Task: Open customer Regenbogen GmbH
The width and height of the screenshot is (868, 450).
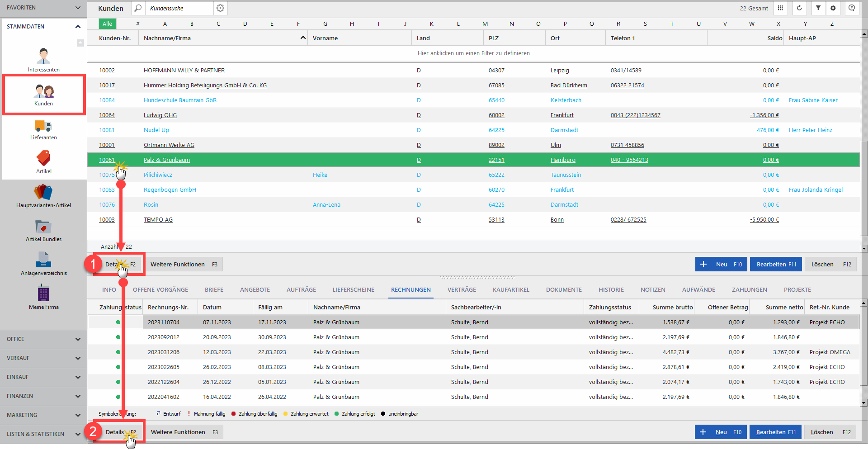Action: click(170, 190)
